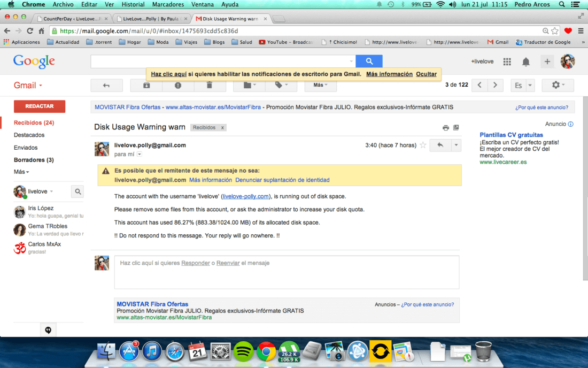This screenshot has height=368, width=588.
Task: Switch to LiveLove...Polly By Paula tab
Action: [x=151, y=19]
